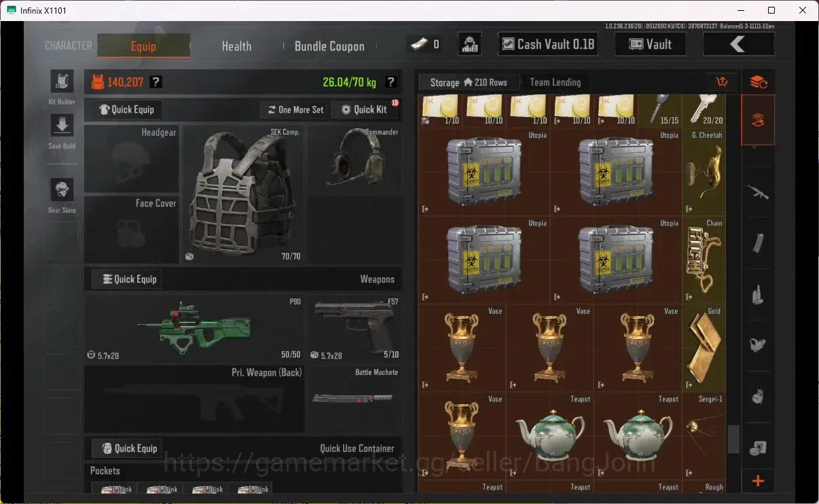Filter storage by weapons
This screenshot has height=504, width=819.
coord(759,192)
